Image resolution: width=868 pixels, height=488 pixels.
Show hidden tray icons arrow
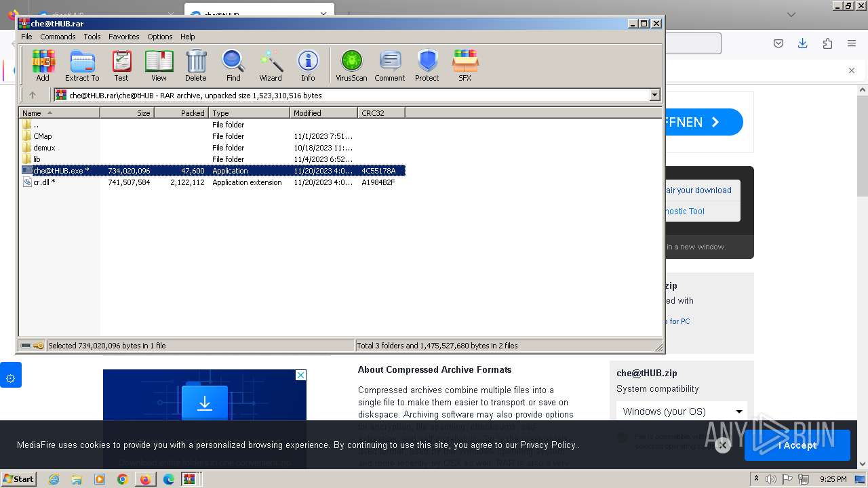coord(756,479)
